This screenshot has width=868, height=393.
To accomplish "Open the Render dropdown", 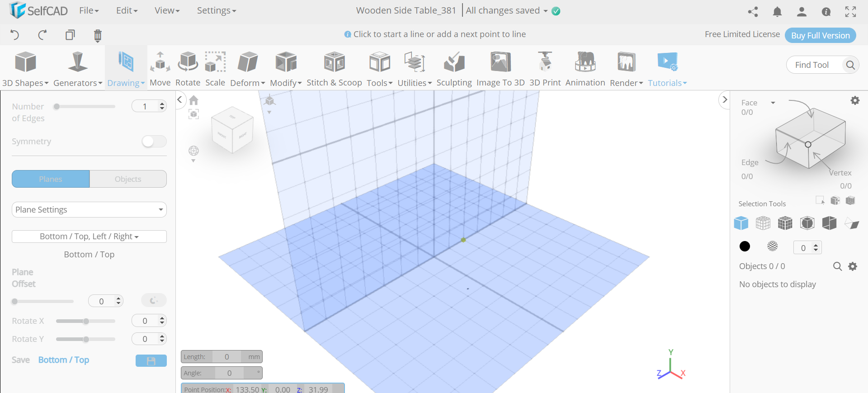I will 626,69.
